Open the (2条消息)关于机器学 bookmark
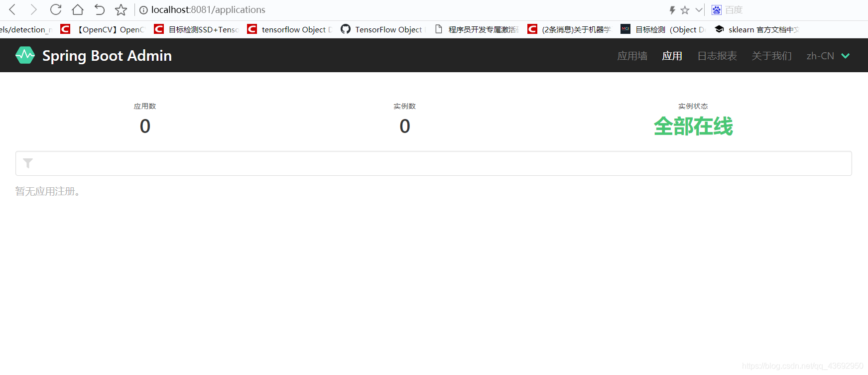Screen dimensions: 868x375 [570, 29]
